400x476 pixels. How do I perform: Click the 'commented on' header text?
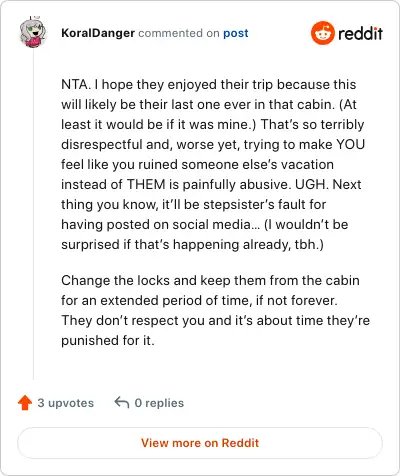[179, 33]
